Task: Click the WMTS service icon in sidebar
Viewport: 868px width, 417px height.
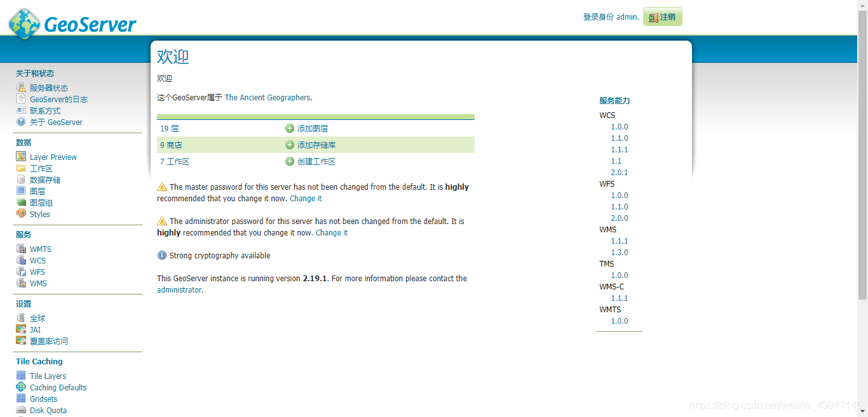Action: click(21, 249)
